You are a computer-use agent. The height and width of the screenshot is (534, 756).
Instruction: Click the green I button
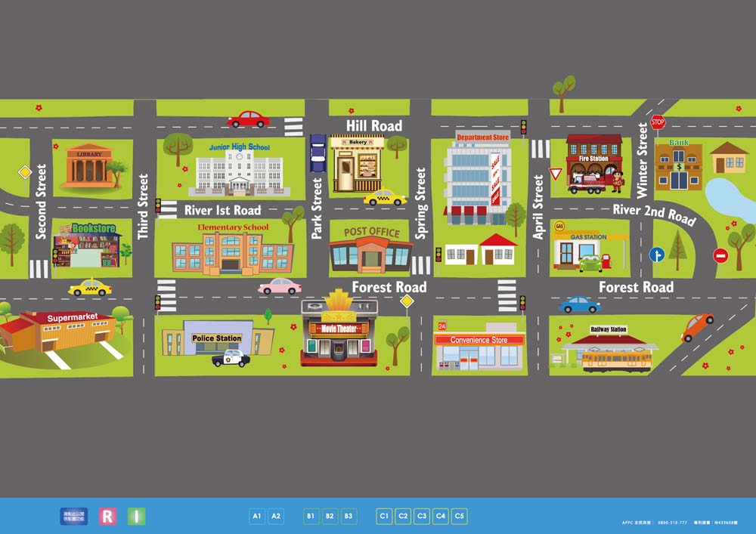pos(137,517)
